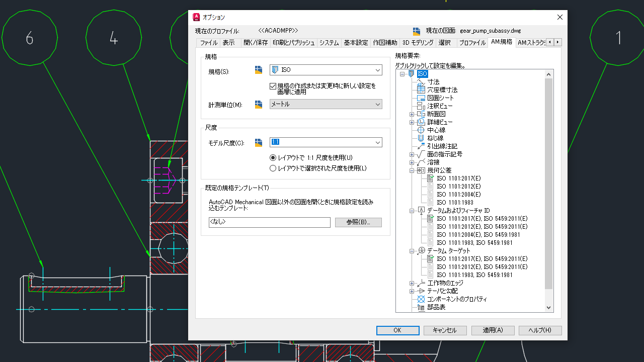This screenshot has width=644, height=362.
Task: Click the 適用(A) button
Action: (x=493, y=330)
